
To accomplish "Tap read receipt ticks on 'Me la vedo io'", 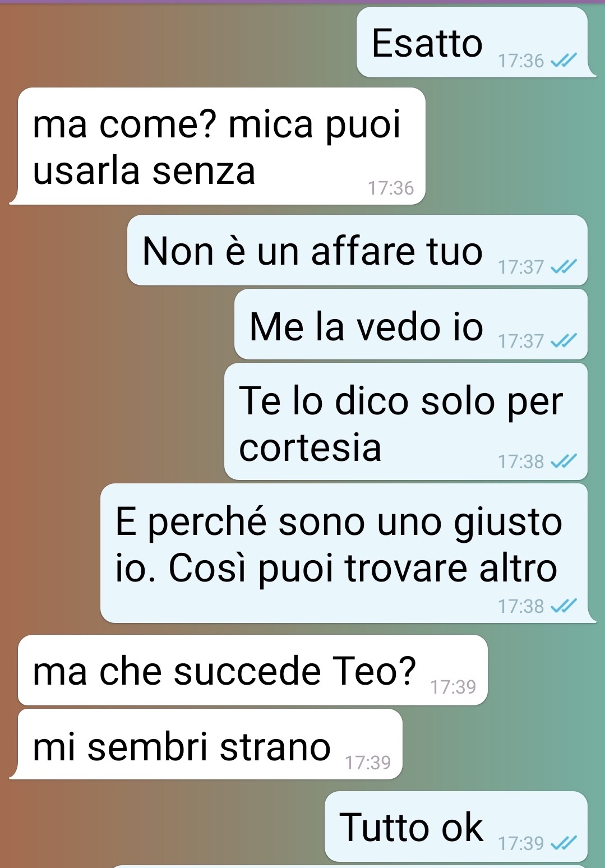I will click(563, 341).
